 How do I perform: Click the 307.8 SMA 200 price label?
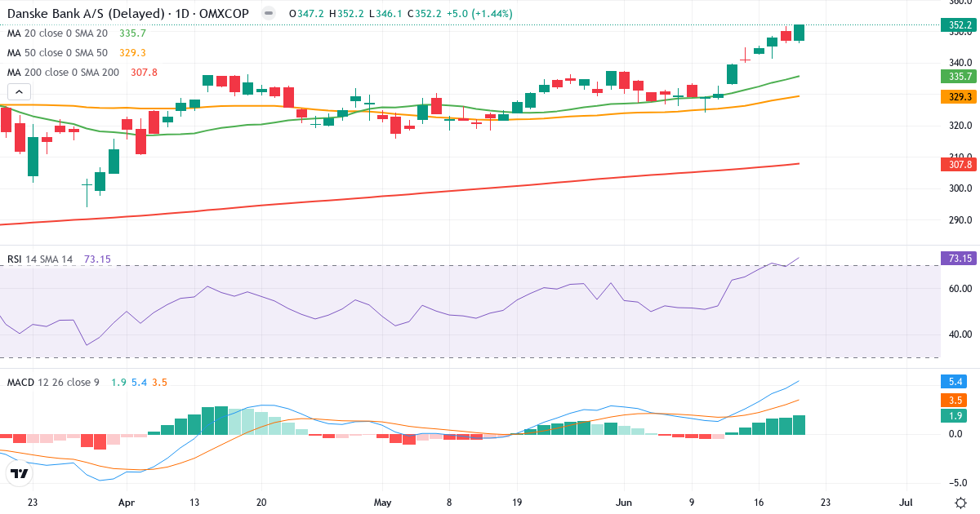coord(960,164)
